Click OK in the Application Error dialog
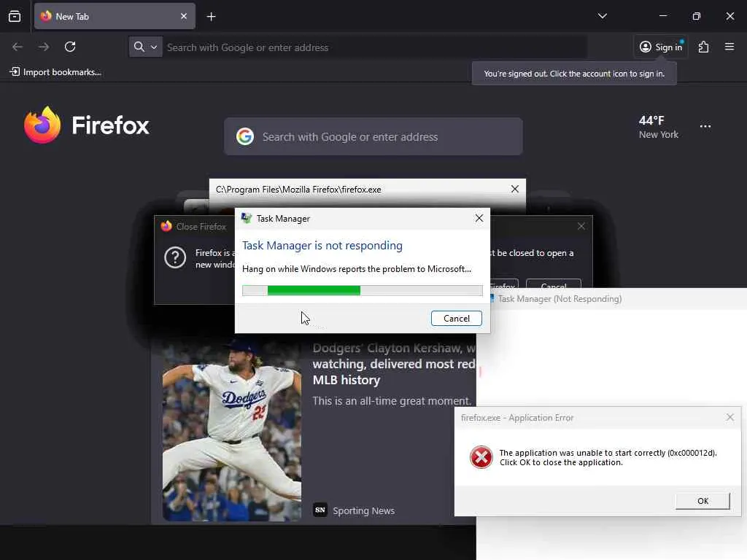This screenshot has height=560, width=747. point(703,500)
